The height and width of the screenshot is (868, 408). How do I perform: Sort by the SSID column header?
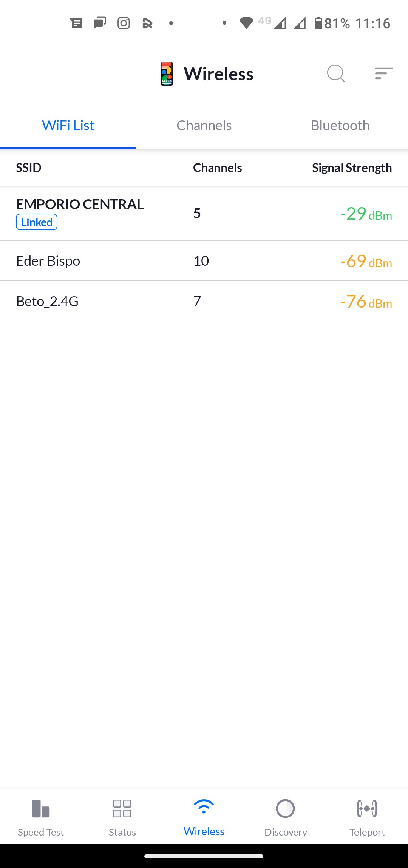(29, 168)
